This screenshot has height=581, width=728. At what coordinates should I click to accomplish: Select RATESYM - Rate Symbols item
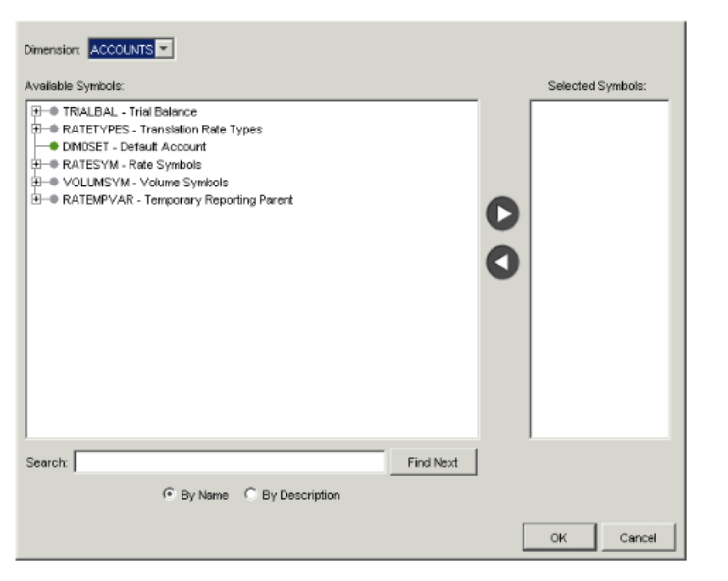tap(131, 165)
